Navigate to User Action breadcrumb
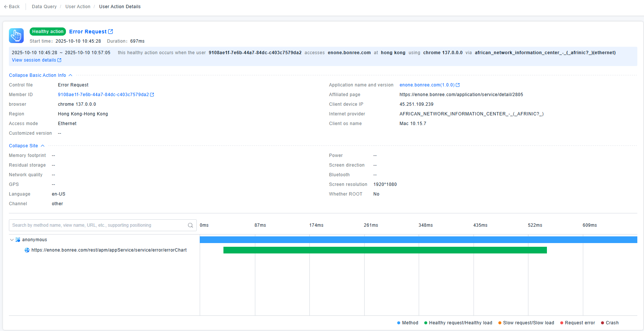The width and height of the screenshot is (644, 331). pyautogui.click(x=78, y=7)
